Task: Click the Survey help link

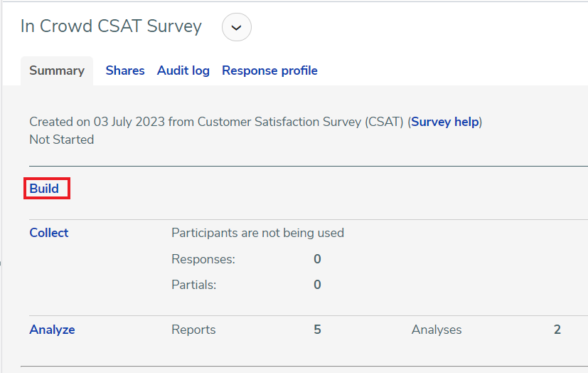Action: tap(445, 122)
